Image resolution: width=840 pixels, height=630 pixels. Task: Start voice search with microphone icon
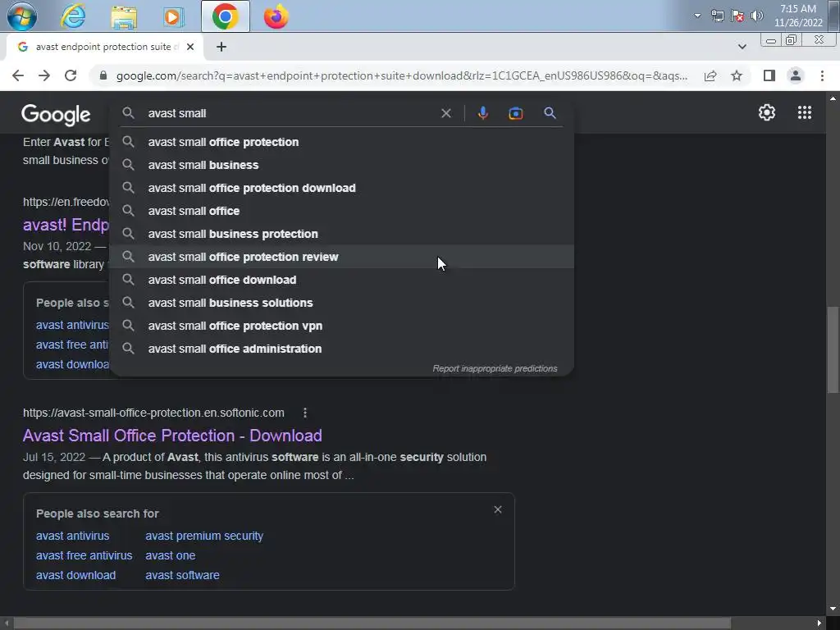(x=482, y=113)
